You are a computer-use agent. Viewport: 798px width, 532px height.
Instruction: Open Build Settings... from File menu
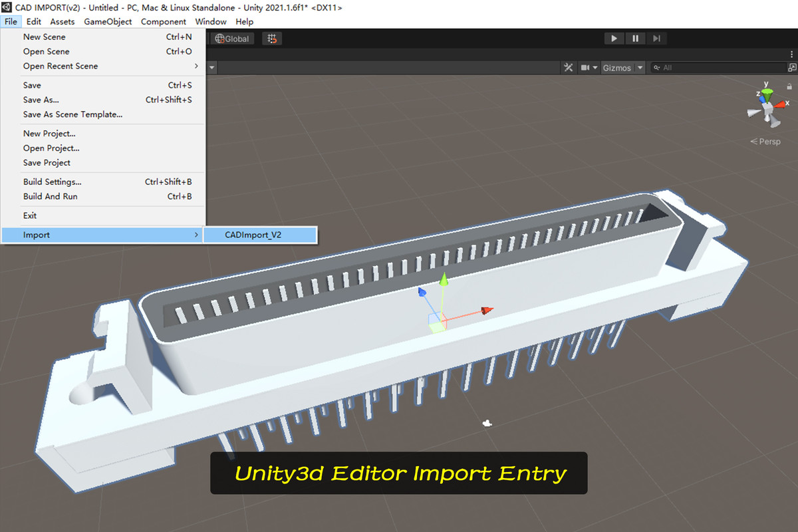click(x=103, y=182)
